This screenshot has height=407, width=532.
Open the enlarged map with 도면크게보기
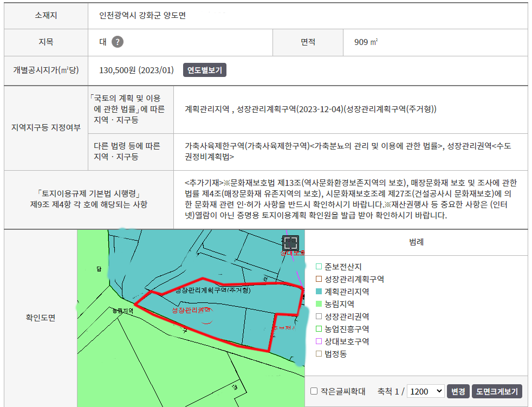click(x=497, y=391)
